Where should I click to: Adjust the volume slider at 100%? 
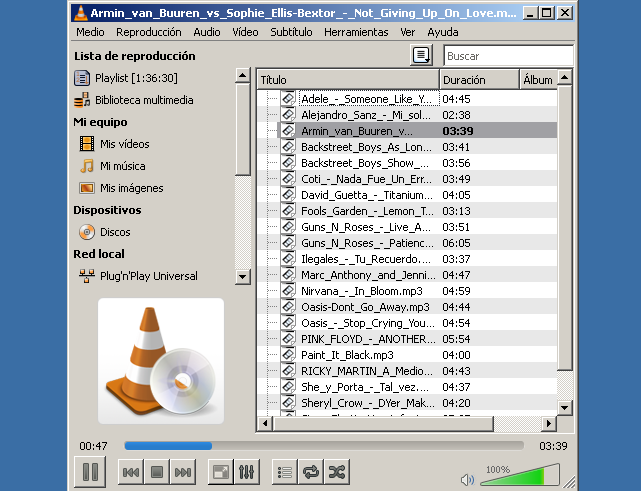pyautogui.click(x=520, y=474)
